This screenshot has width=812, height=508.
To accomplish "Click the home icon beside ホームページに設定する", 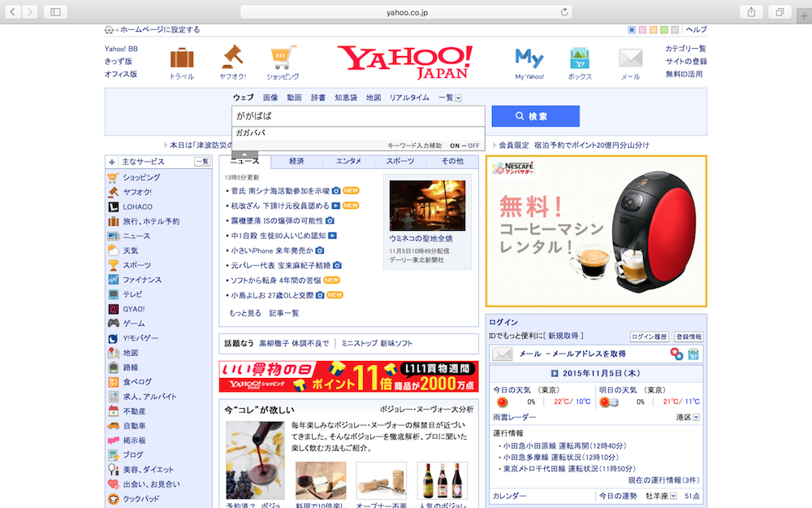I will tap(110, 30).
